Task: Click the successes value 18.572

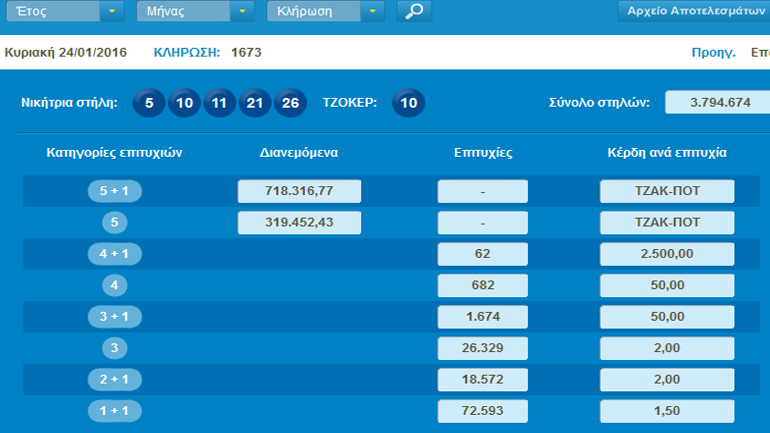Action: [483, 379]
